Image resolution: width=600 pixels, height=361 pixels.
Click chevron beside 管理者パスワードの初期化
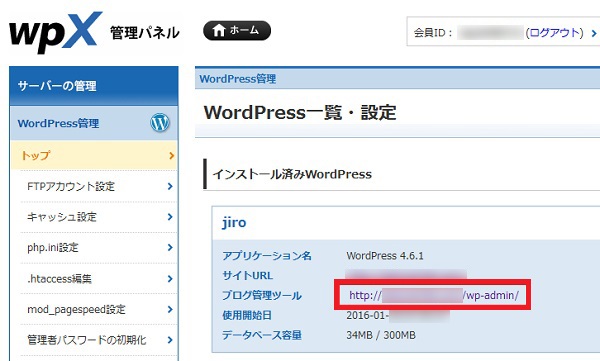[x=170, y=340]
